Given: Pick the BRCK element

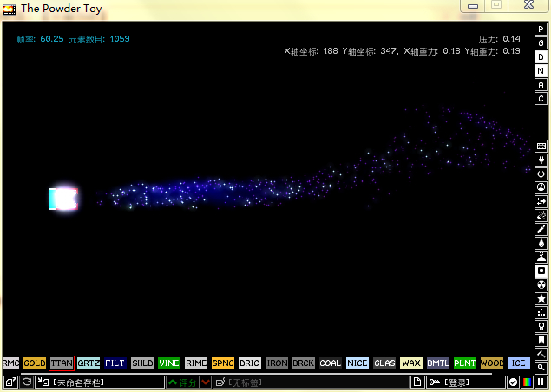Looking at the screenshot, I should point(304,363).
